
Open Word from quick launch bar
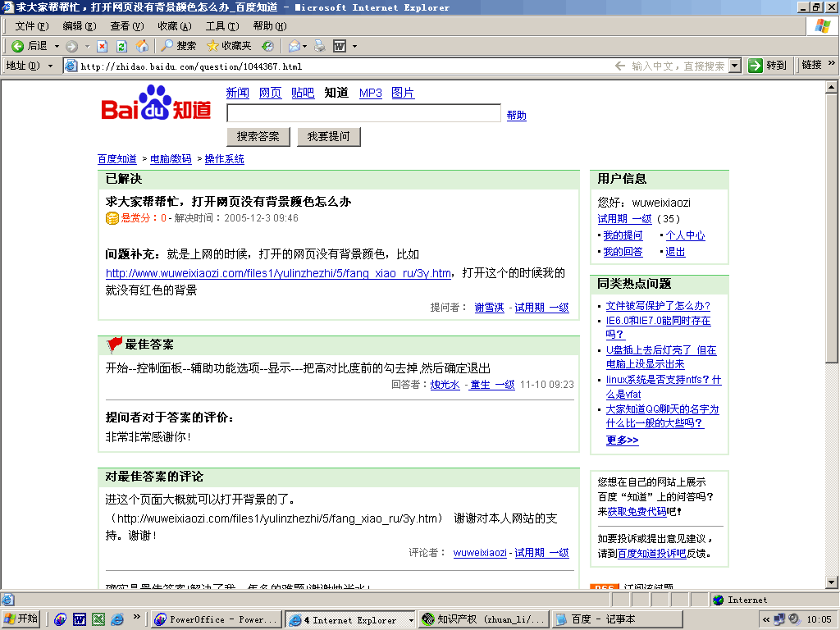click(x=80, y=620)
